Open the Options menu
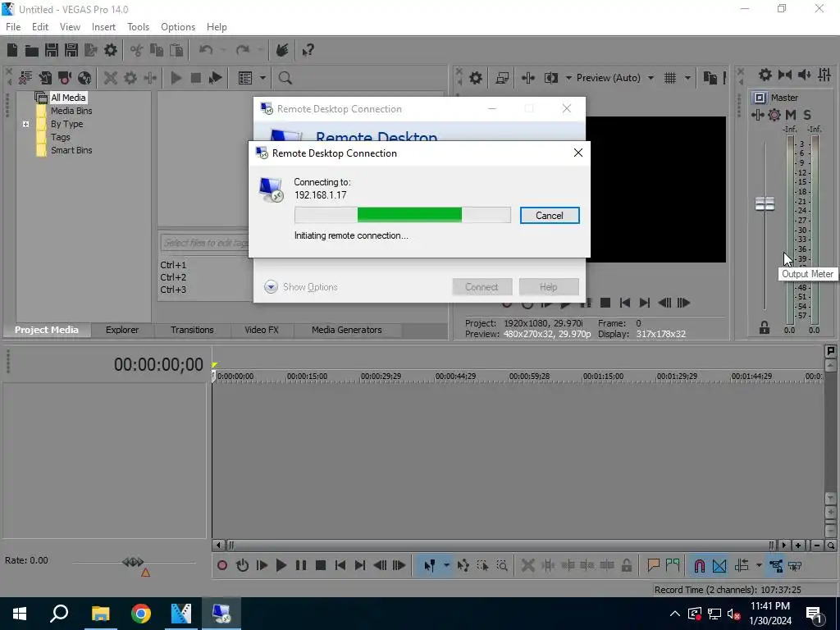The image size is (840, 630). pos(178,27)
